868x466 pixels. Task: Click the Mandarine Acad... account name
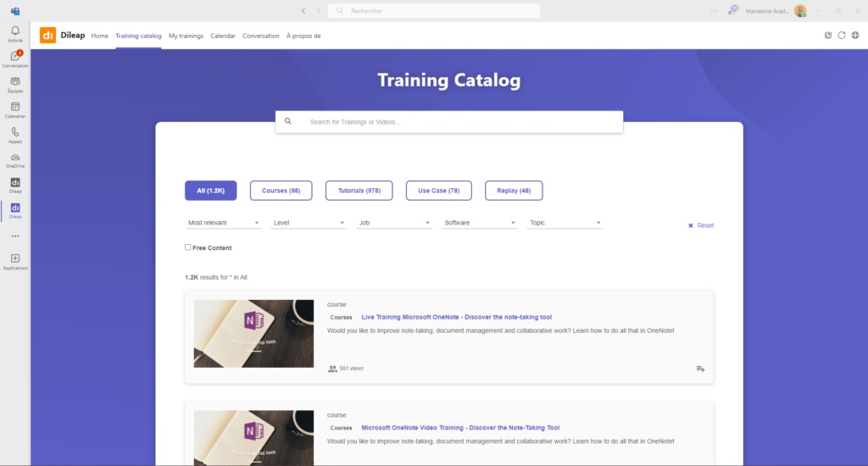click(x=767, y=11)
